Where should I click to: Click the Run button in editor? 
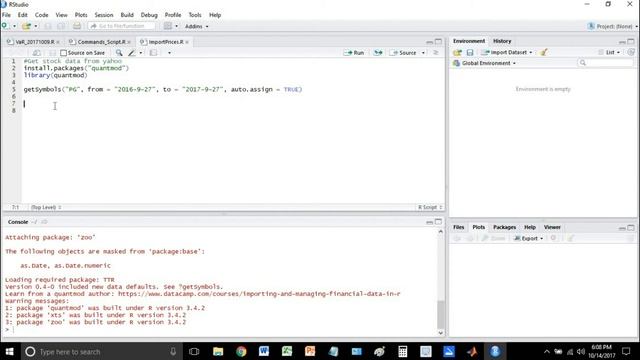[x=353, y=53]
